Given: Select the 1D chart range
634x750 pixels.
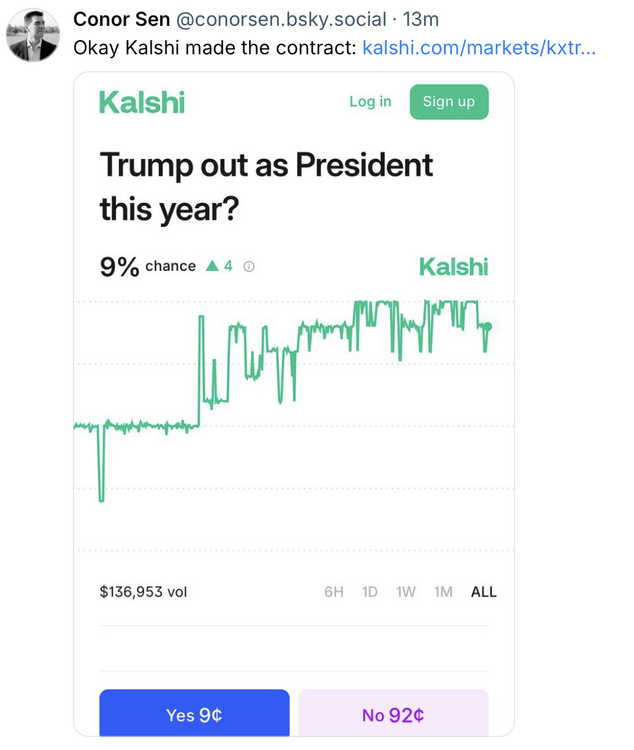Looking at the screenshot, I should click(x=370, y=592).
